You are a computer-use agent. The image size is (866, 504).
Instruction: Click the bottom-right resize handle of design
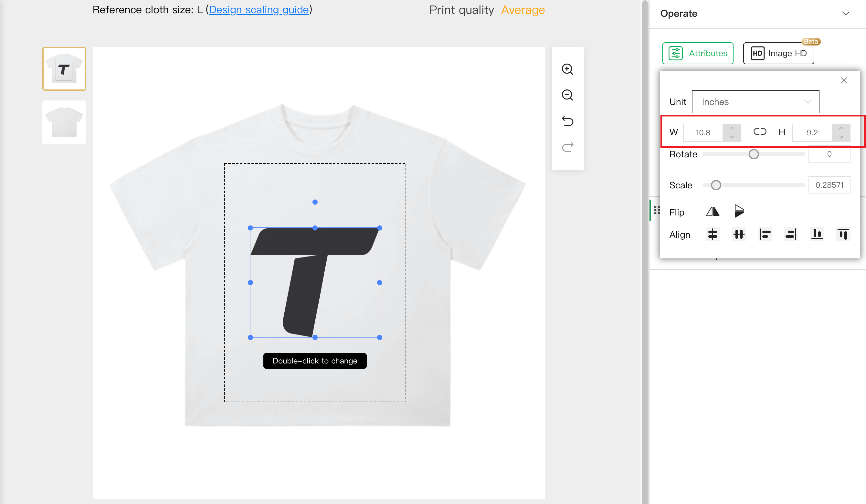[x=379, y=337]
